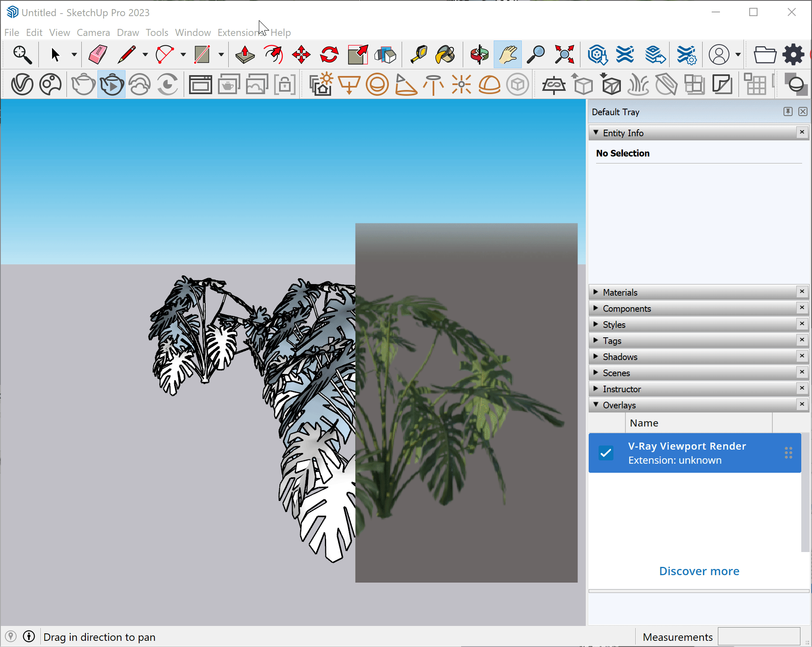The height and width of the screenshot is (647, 812).
Task: Click the model info credits icon
Action: (29, 637)
